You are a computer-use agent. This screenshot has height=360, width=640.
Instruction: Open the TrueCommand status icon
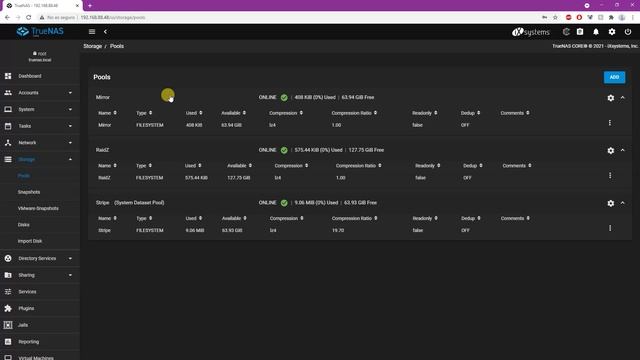(566, 31)
